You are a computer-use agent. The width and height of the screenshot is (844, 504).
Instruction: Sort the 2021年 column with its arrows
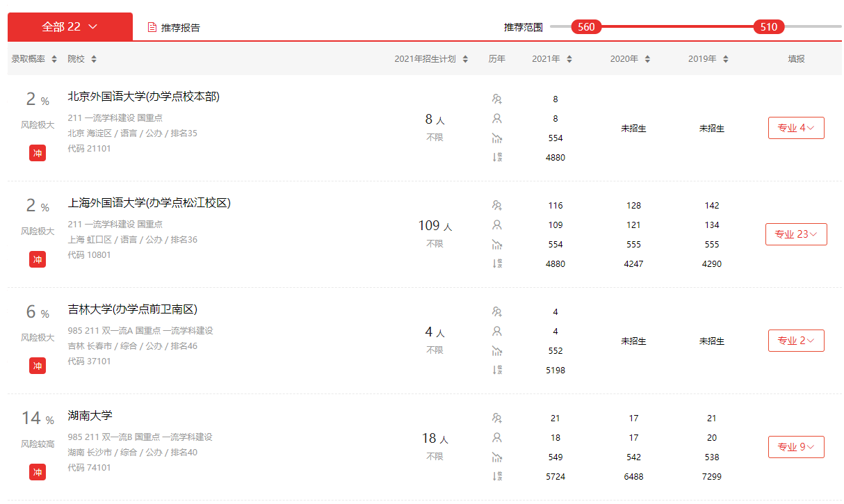[x=569, y=59]
